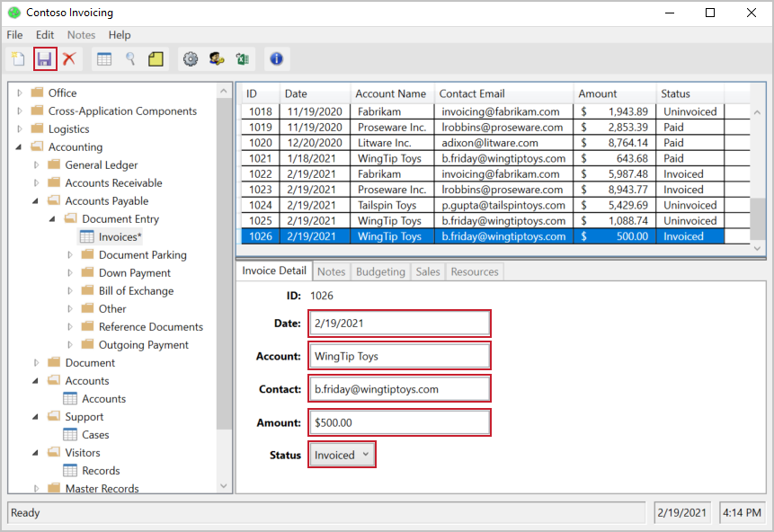Open the Help menu
The height and width of the screenshot is (532, 774).
(x=120, y=35)
